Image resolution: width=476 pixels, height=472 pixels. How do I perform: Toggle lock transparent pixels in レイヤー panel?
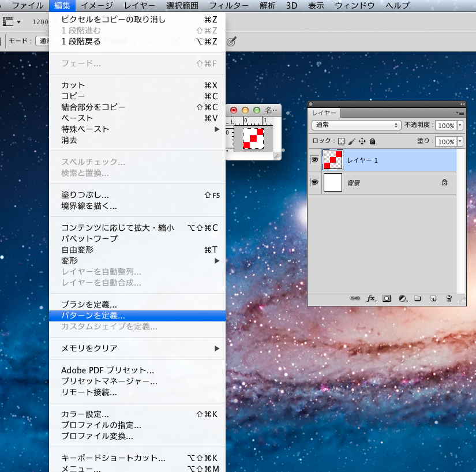click(341, 141)
